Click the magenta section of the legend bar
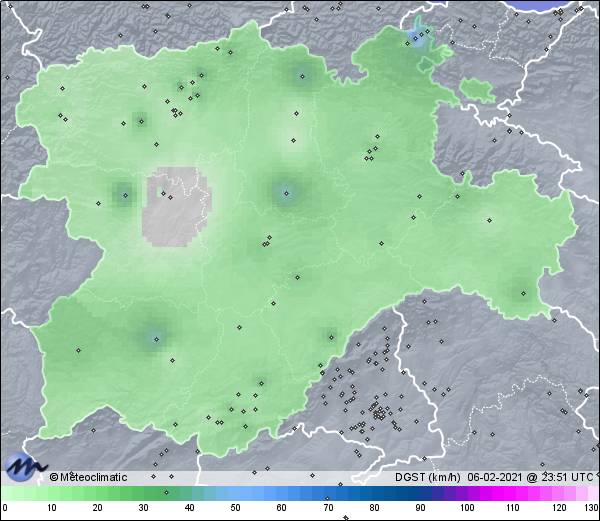This screenshot has height=521, width=600. point(509,493)
